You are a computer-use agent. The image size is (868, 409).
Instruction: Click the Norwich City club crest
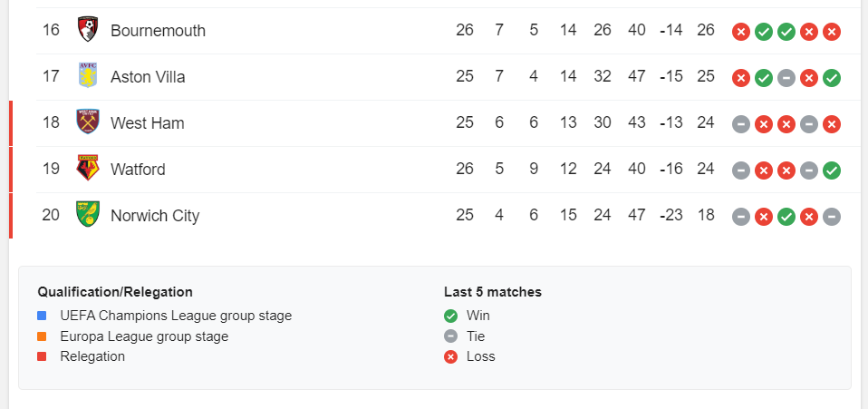pos(88,215)
